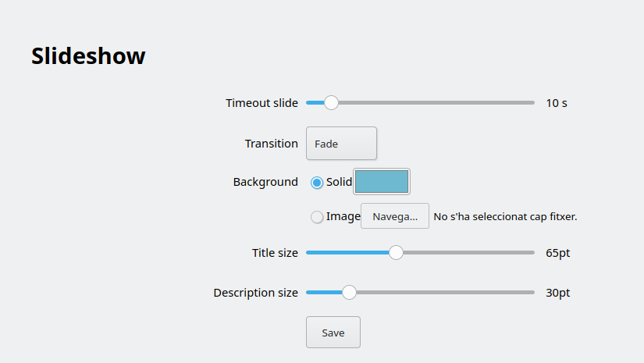
Task: Click the Description size slider handle
Action: click(x=349, y=293)
